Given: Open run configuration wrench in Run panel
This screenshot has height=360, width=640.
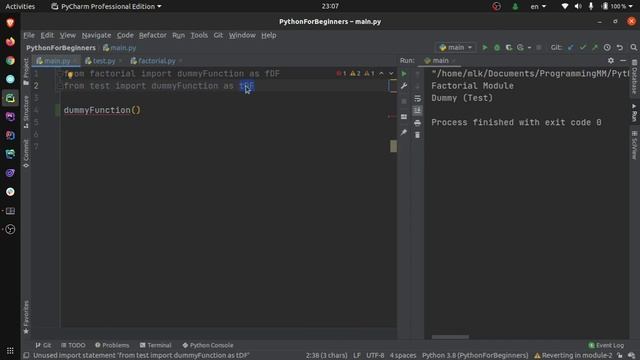Looking at the screenshot, I should point(404,86).
